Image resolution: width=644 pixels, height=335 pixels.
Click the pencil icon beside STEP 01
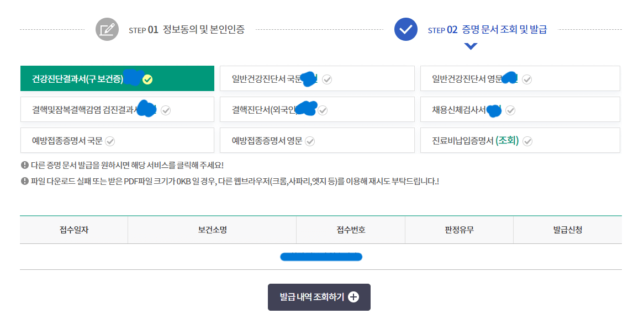click(x=107, y=29)
